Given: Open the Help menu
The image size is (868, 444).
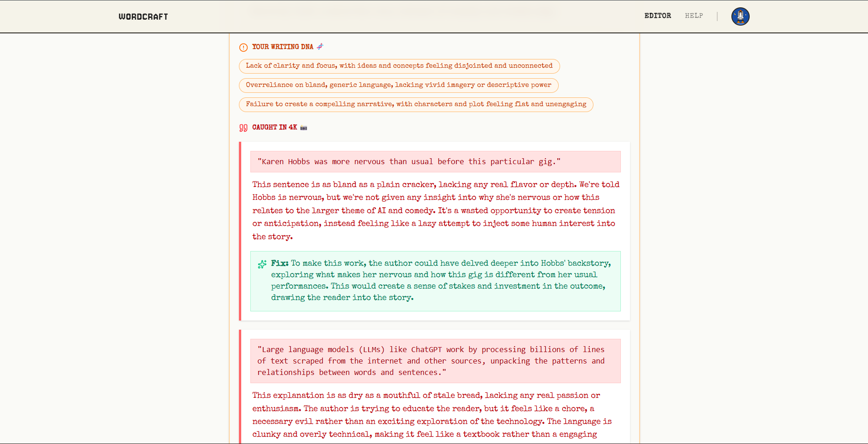Looking at the screenshot, I should click(694, 16).
